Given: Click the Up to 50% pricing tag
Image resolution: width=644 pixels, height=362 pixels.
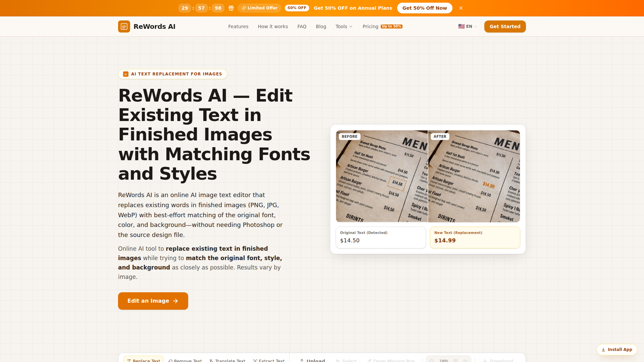Looking at the screenshot, I should click(391, 26).
